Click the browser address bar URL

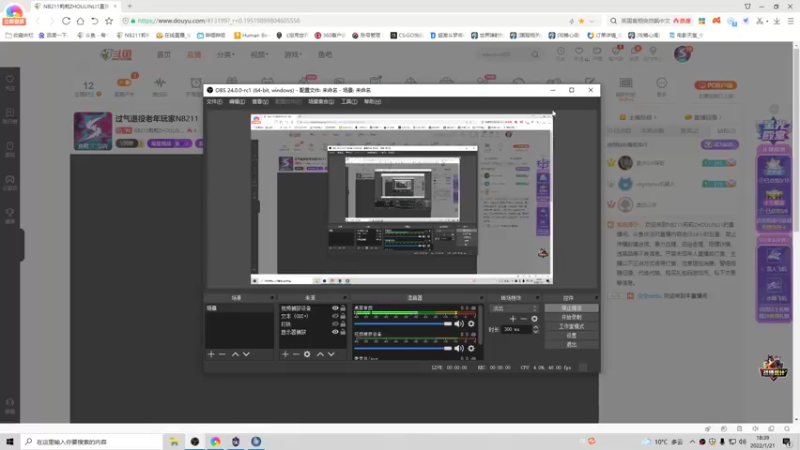[219, 21]
